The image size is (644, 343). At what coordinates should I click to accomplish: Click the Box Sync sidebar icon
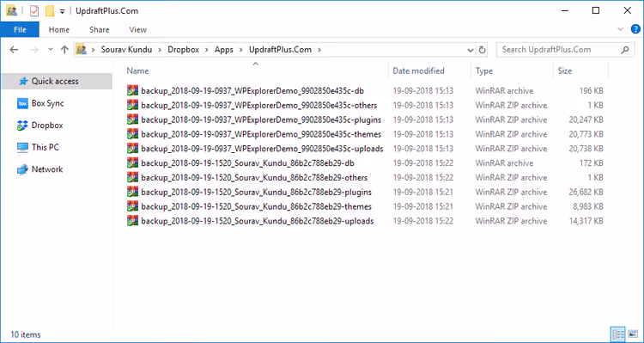coord(22,104)
